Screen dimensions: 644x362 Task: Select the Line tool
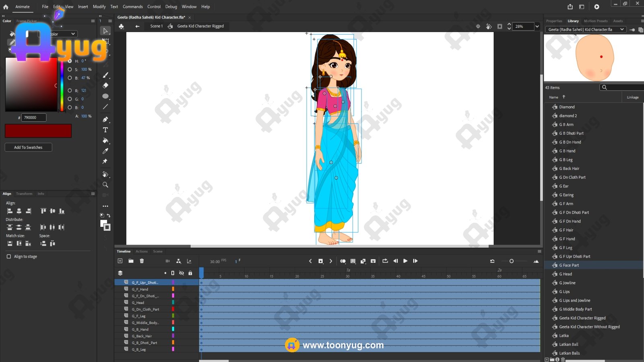[x=105, y=107]
